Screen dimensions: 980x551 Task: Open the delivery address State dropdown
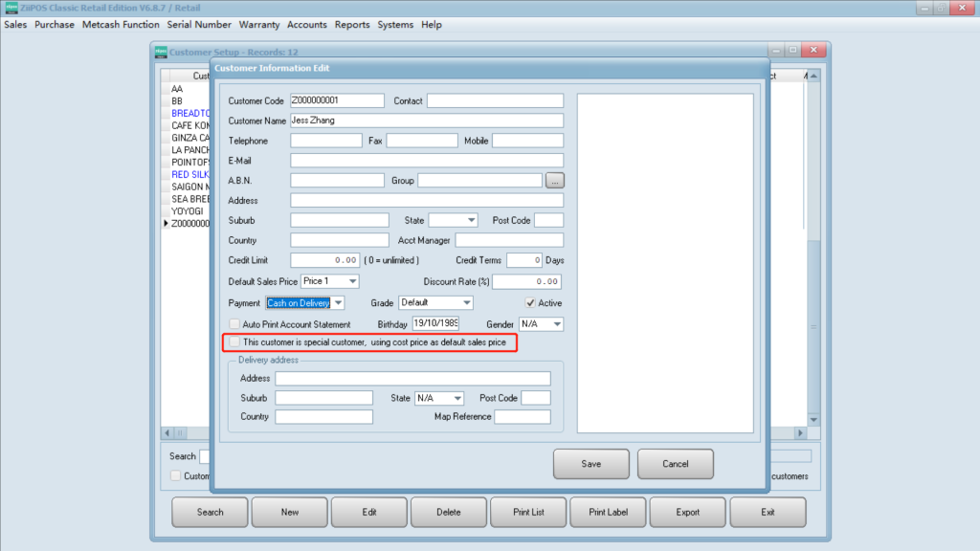coord(457,398)
